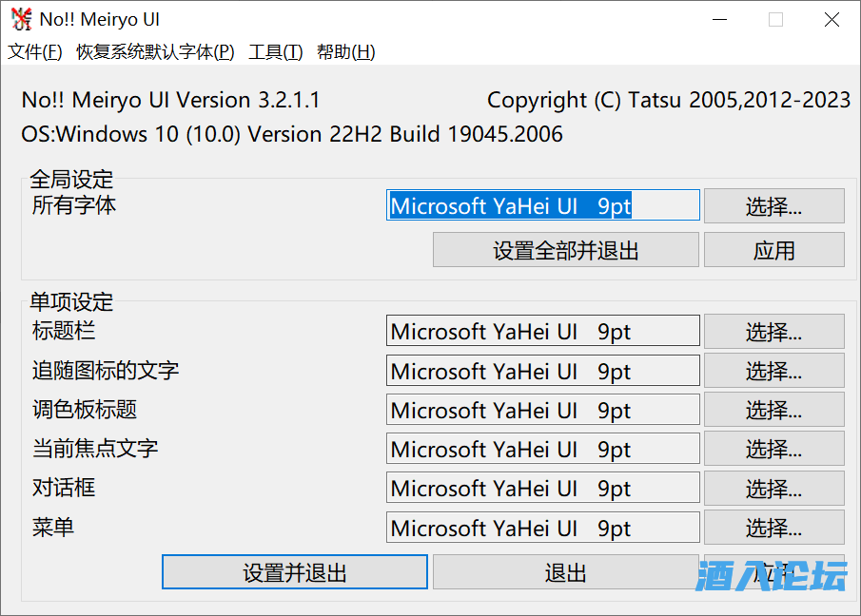Select font for 对话框 with 选择...
The width and height of the screenshot is (861, 616).
point(773,489)
